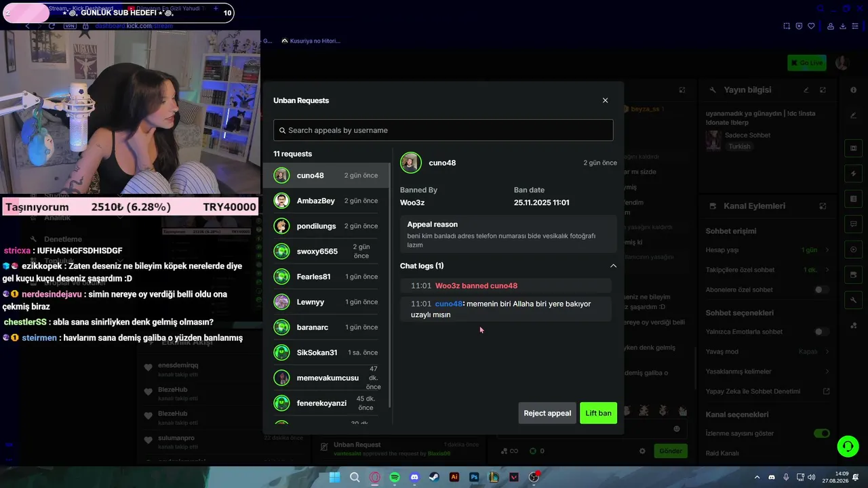Toggle Abonelere özel sohbet switch
The height and width of the screenshot is (488, 868).
(822, 289)
